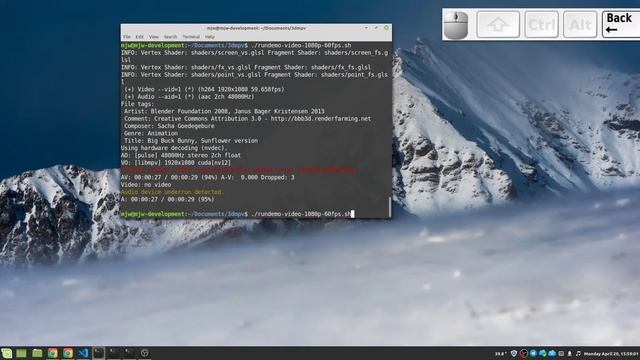Toggle the Shift arrow key in overlay
Image resolution: width=640 pixels, height=360 pixels.
(x=498, y=24)
